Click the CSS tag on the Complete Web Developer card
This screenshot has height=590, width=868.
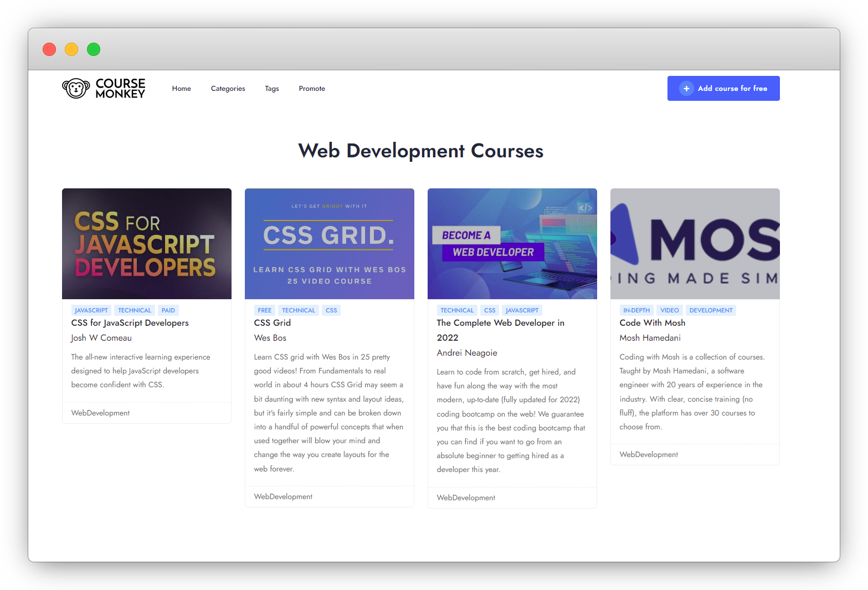coord(490,310)
